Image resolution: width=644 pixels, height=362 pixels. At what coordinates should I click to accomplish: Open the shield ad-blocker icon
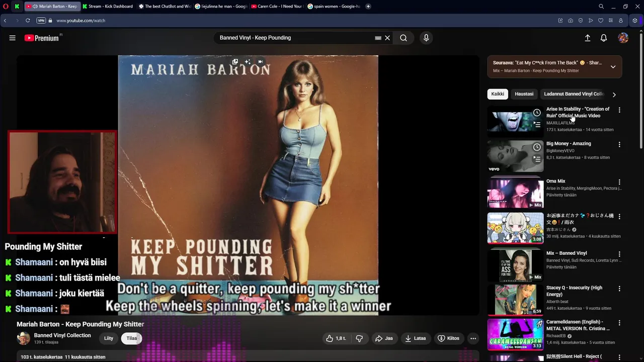coord(580,21)
